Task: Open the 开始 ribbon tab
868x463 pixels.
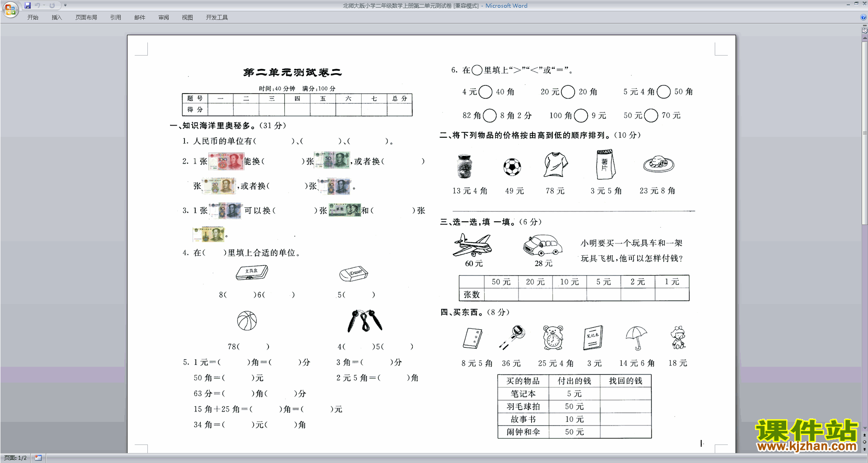Action: tap(33, 18)
